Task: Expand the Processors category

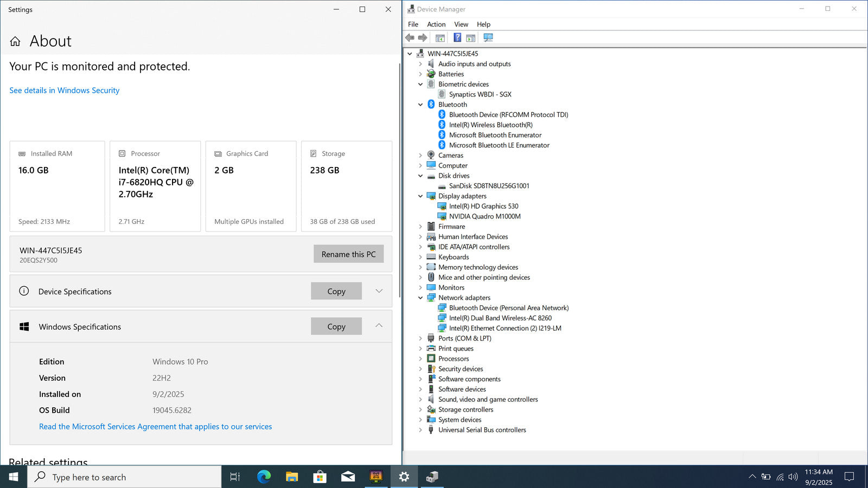Action: click(x=420, y=359)
